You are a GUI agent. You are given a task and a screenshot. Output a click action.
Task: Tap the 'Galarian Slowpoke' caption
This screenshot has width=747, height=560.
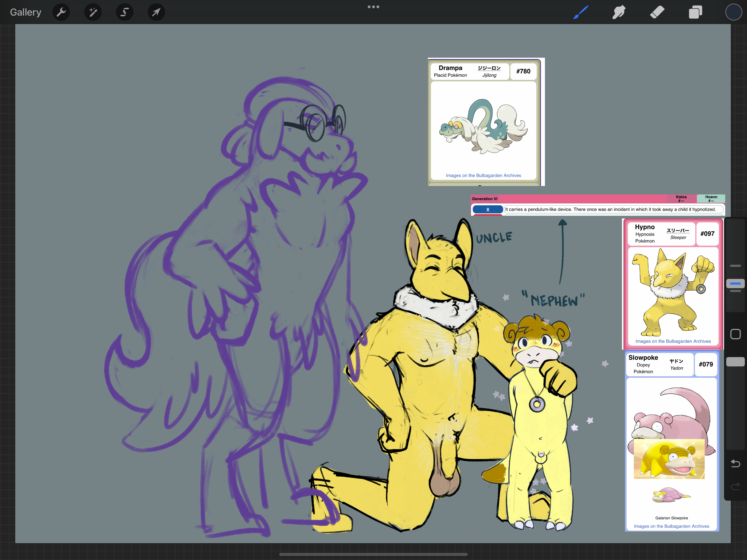[671, 518]
